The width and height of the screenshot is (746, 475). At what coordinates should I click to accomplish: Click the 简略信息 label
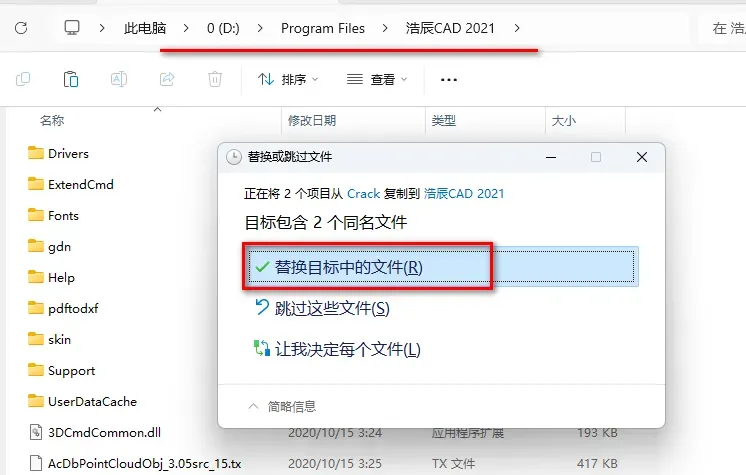[x=292, y=406]
